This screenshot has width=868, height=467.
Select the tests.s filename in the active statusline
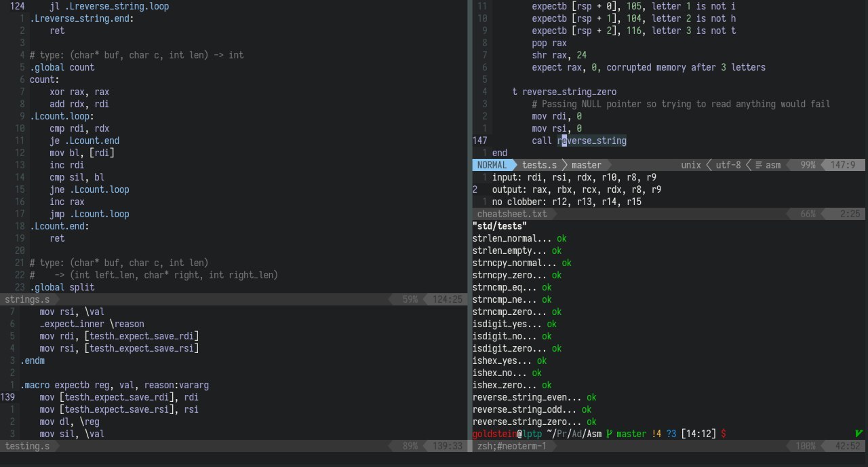click(x=539, y=165)
